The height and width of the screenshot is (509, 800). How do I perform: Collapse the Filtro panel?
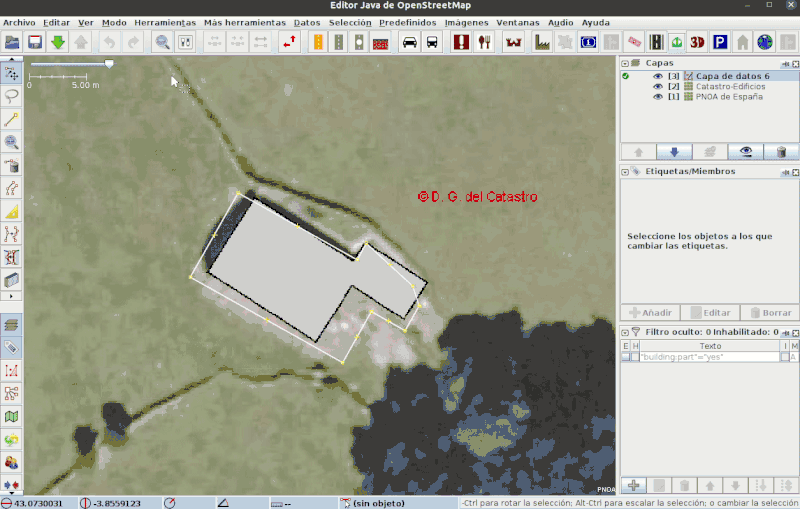pos(625,331)
